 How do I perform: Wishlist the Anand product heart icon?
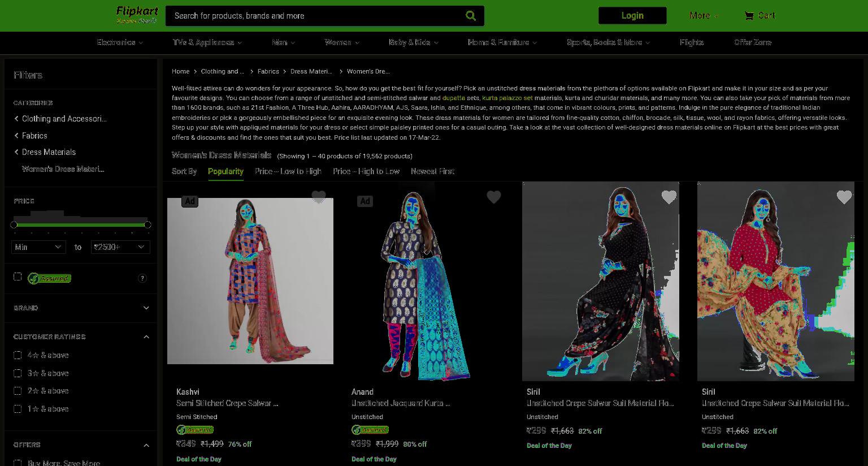point(494,197)
